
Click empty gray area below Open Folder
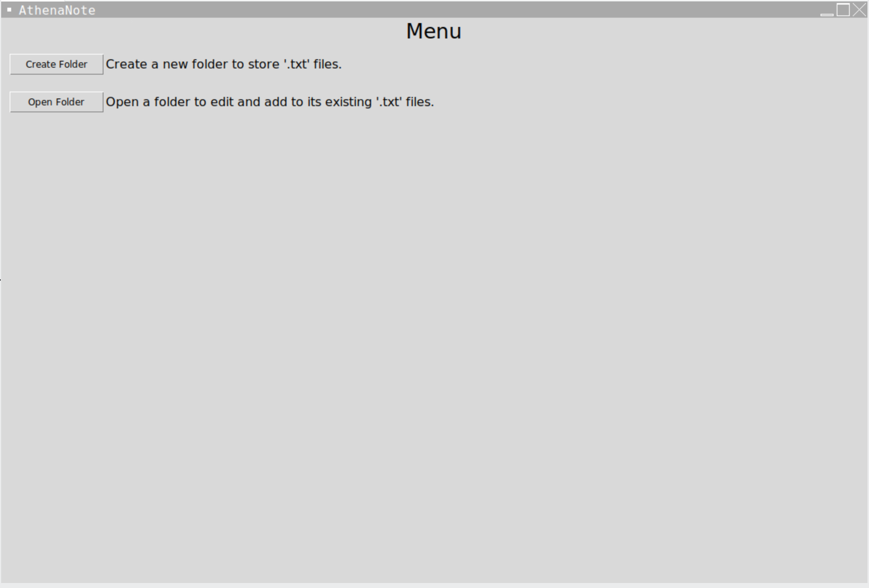click(x=434, y=346)
